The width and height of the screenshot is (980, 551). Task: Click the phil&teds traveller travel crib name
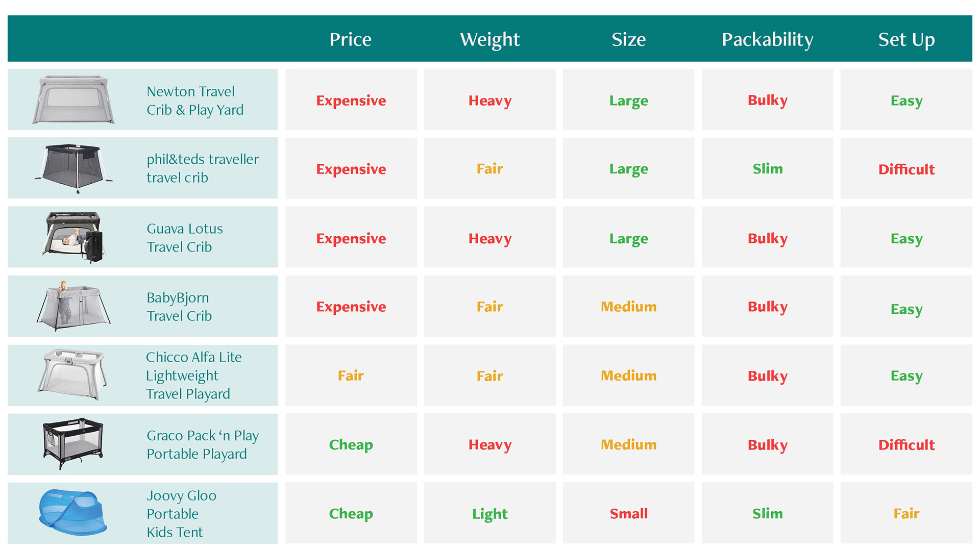tap(202, 168)
